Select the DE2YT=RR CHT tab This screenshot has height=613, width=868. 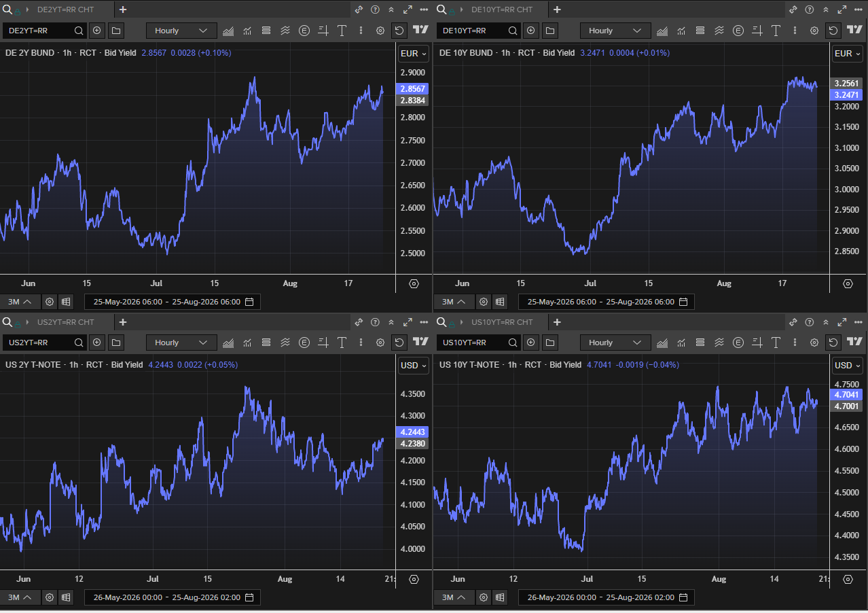click(x=66, y=10)
